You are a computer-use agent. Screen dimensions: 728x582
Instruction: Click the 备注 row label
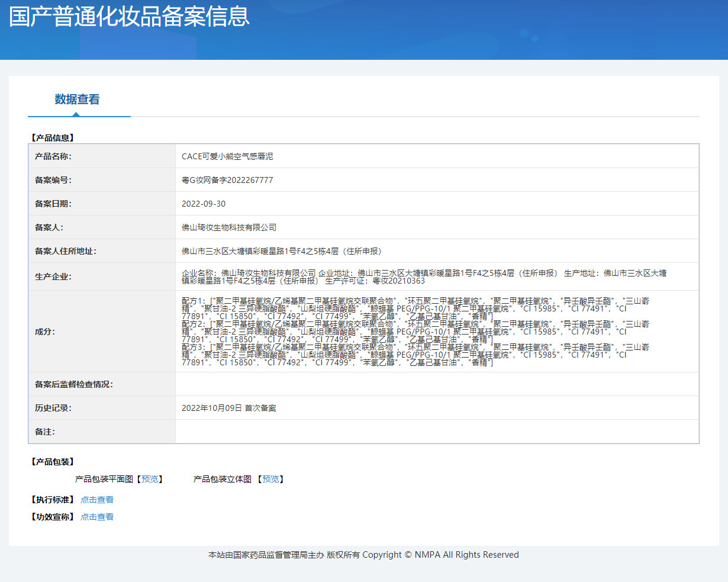point(45,432)
